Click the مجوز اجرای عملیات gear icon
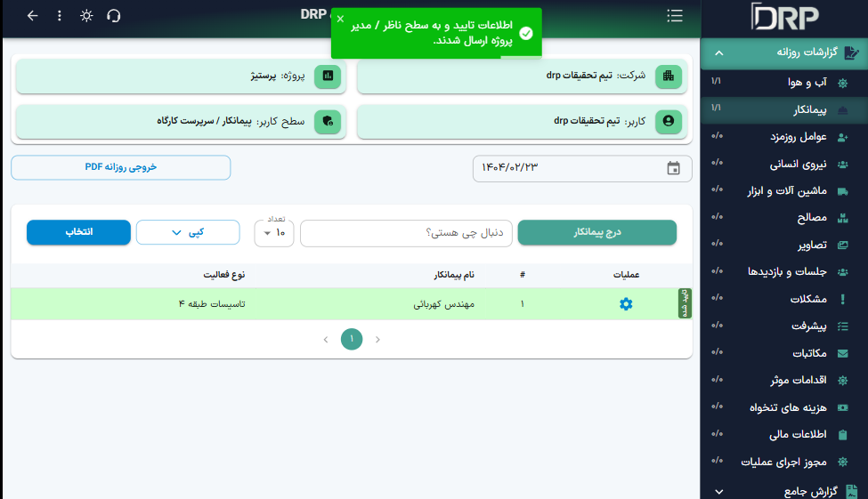This screenshot has height=499, width=868. pos(842,462)
